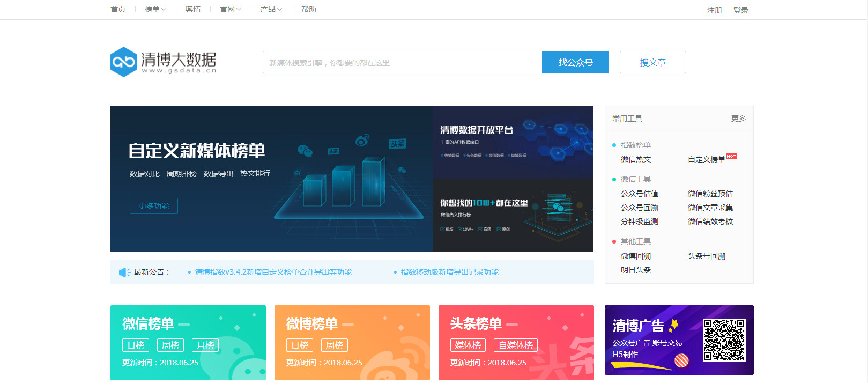
Task: Click 更多功能 button on the banner
Action: [x=154, y=206]
